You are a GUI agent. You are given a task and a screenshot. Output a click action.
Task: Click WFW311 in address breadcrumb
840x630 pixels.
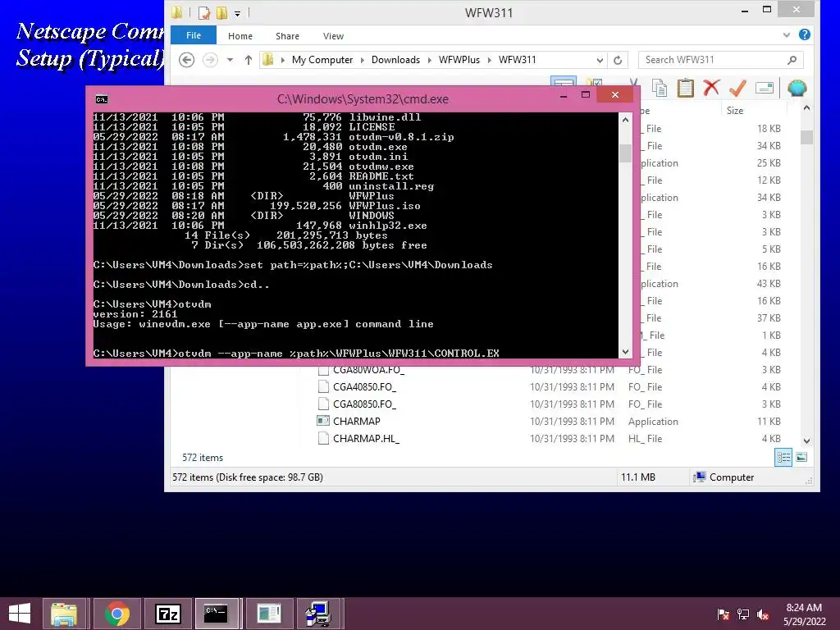[x=517, y=60]
